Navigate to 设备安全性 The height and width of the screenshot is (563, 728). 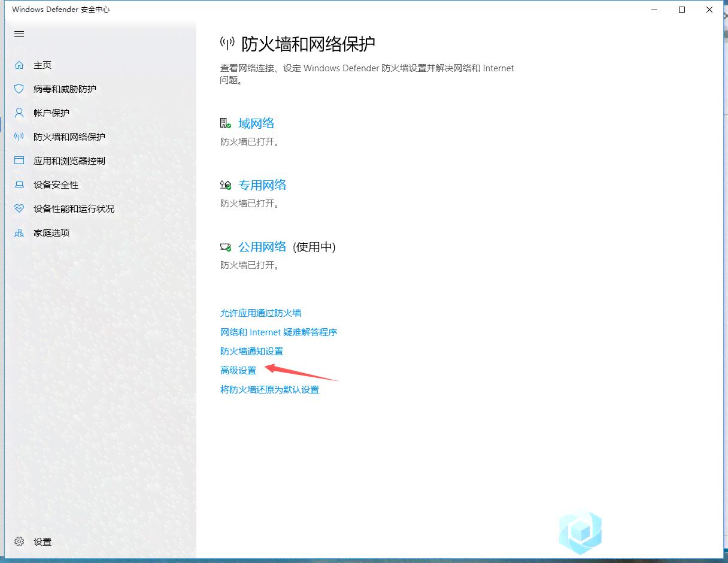click(x=56, y=184)
